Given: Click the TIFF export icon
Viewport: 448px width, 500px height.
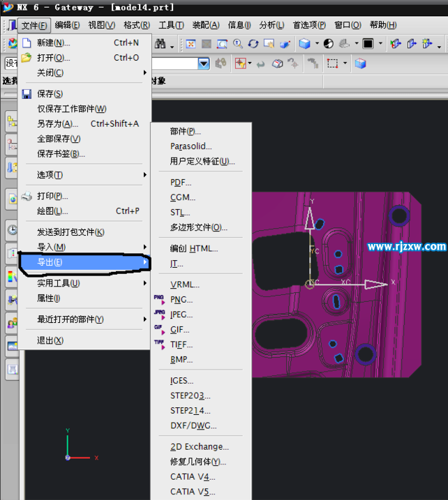Looking at the screenshot, I should 159,344.
